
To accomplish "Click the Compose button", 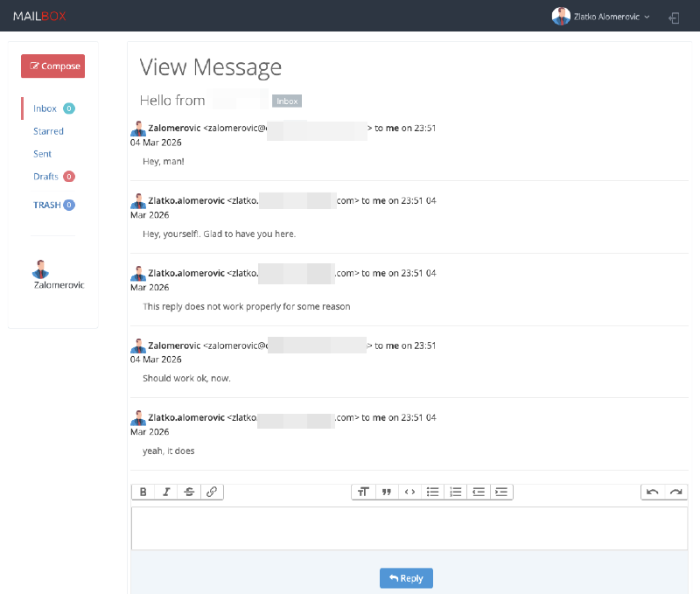I will coord(52,66).
